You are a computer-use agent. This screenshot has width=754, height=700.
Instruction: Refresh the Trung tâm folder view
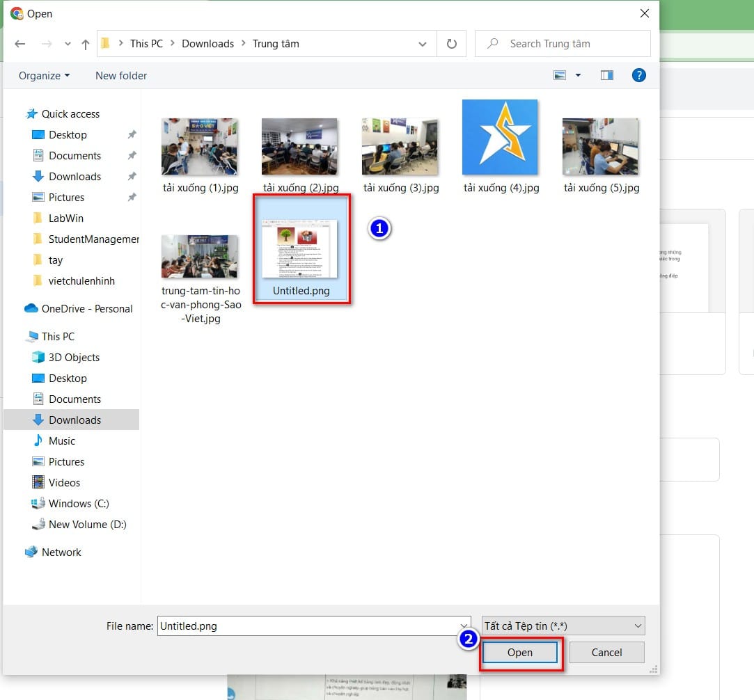tap(452, 44)
